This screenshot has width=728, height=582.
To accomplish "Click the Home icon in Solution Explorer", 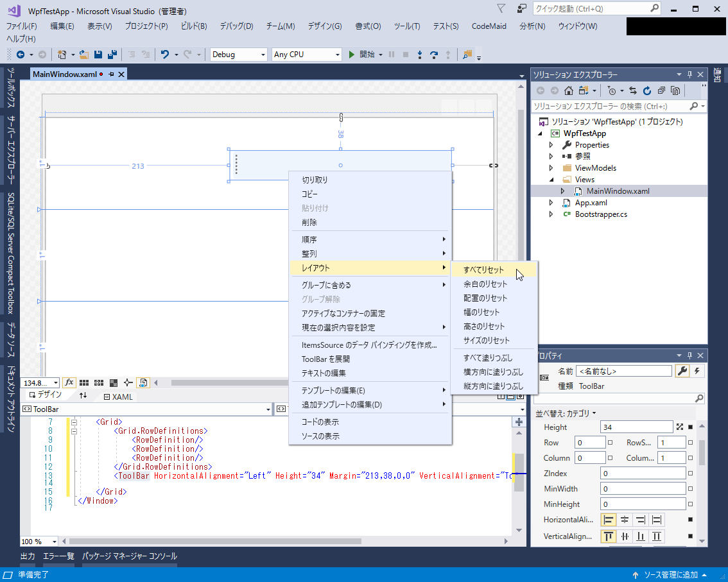I will click(x=569, y=90).
